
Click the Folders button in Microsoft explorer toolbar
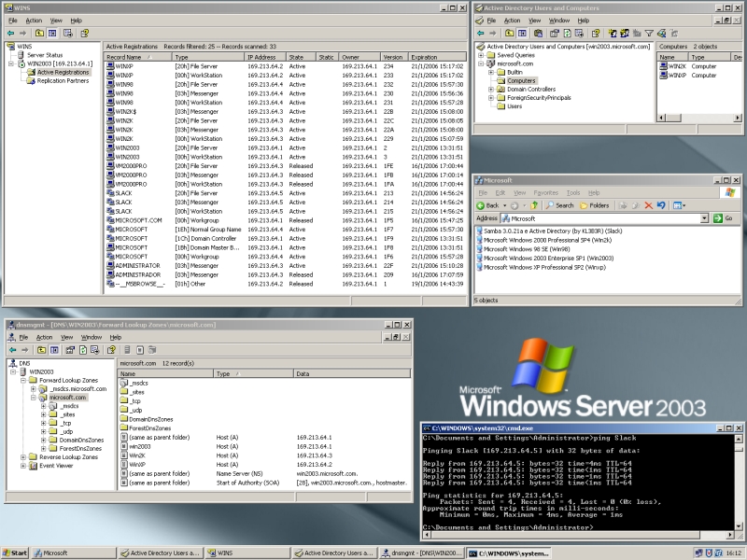(x=595, y=205)
